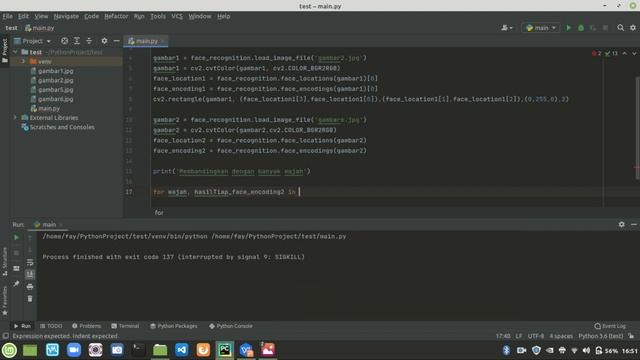Open Favorites side tool window

5,301
